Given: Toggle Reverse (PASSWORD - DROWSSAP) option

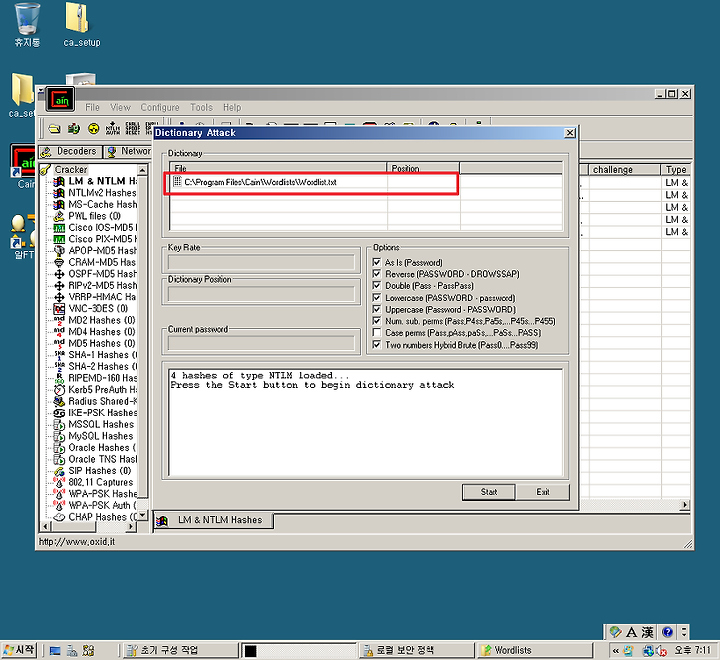Looking at the screenshot, I should point(377,274).
